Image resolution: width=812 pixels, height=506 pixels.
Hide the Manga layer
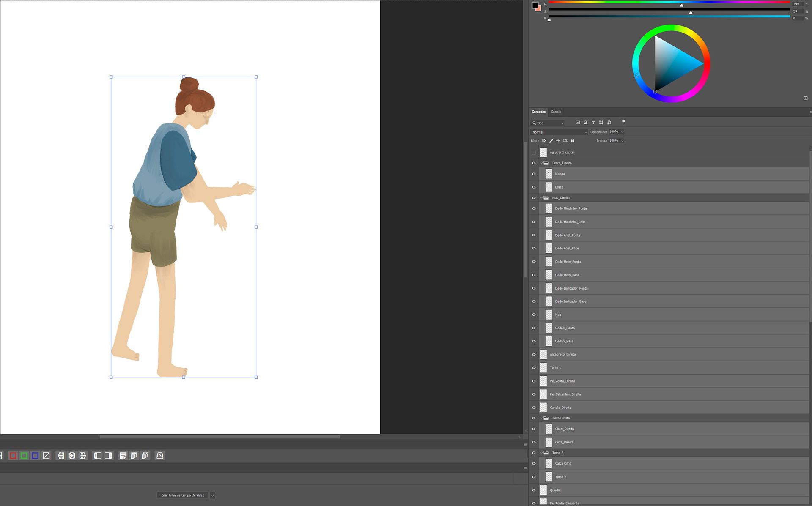[x=534, y=174]
